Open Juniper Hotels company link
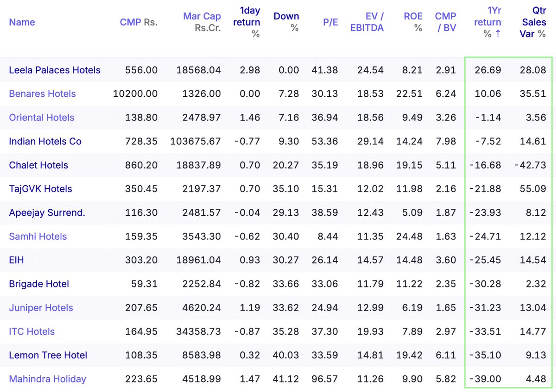The width and height of the screenshot is (556, 392). click(x=41, y=308)
